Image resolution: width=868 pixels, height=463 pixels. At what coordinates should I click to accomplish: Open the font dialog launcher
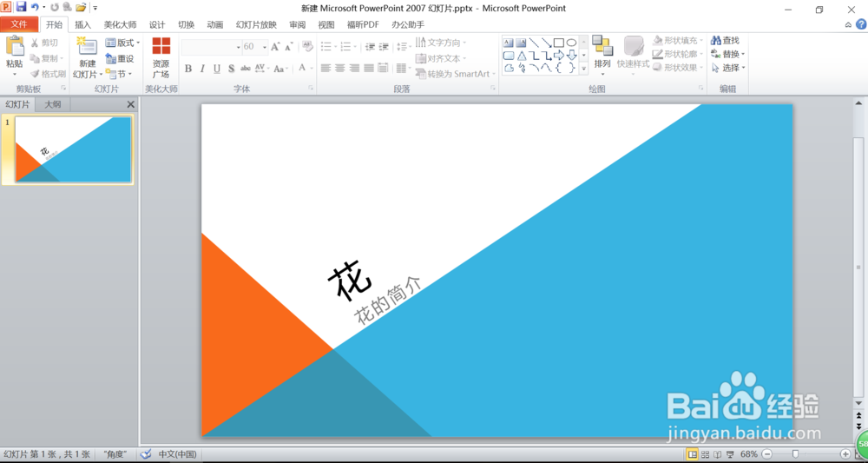[x=311, y=88]
